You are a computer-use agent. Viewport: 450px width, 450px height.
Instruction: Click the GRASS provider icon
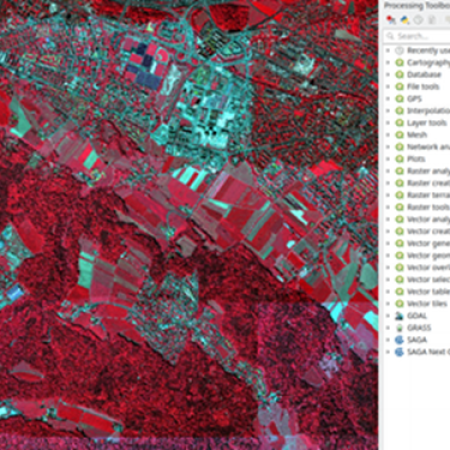pos(399,328)
